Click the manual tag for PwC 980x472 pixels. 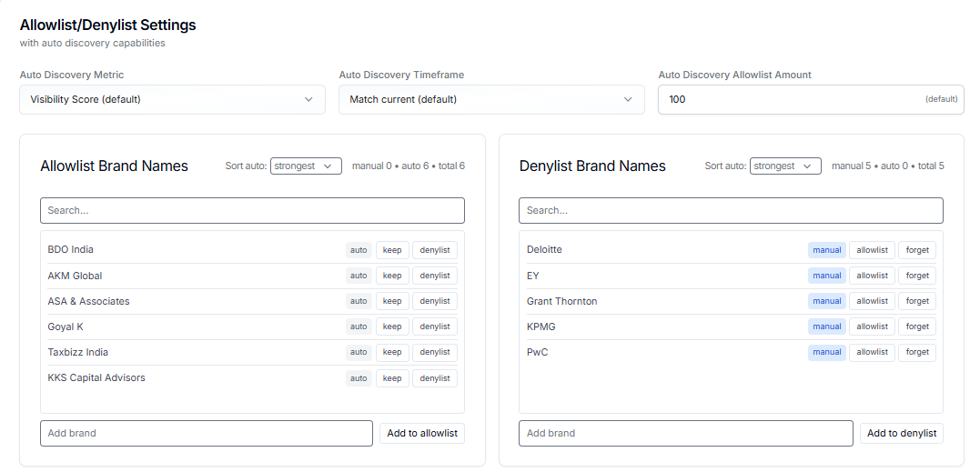click(x=827, y=352)
